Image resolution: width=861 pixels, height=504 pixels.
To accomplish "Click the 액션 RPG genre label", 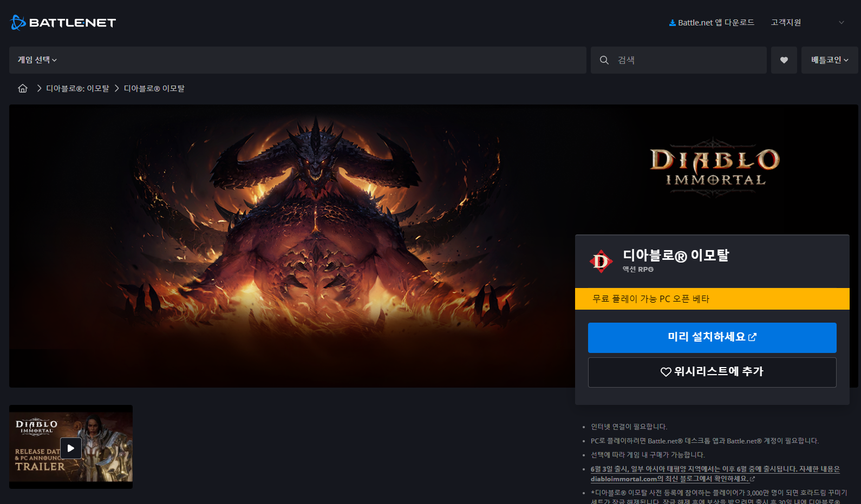I will click(638, 269).
